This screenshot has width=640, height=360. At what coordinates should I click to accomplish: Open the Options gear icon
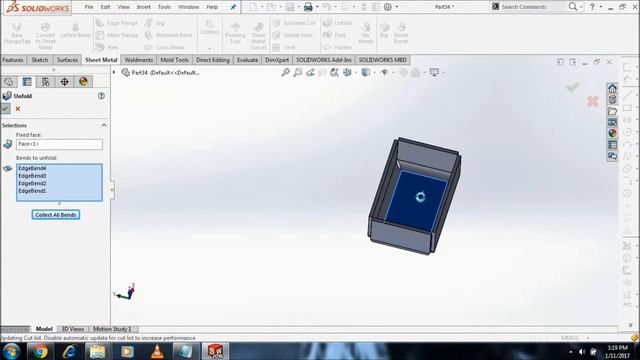(388, 7)
